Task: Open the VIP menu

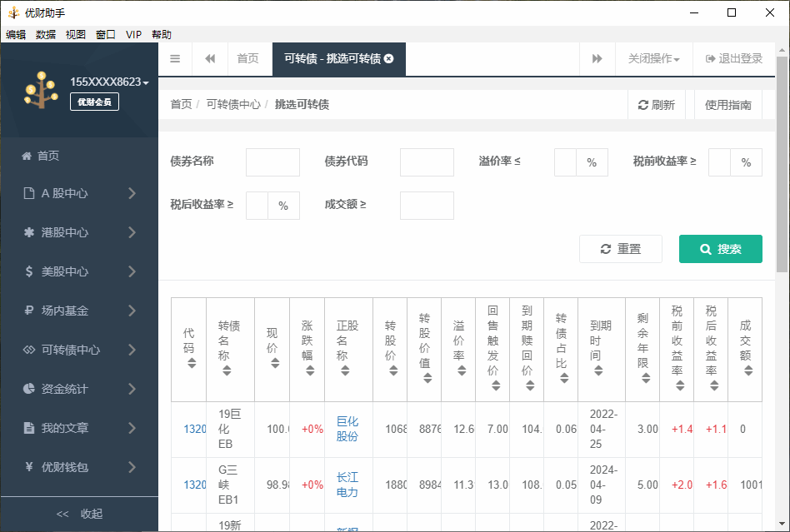Action: 133,34
